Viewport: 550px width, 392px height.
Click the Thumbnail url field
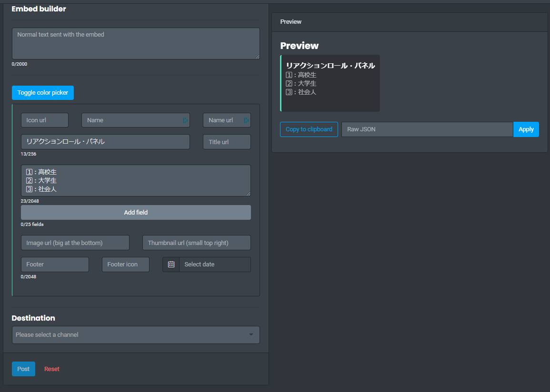197,242
